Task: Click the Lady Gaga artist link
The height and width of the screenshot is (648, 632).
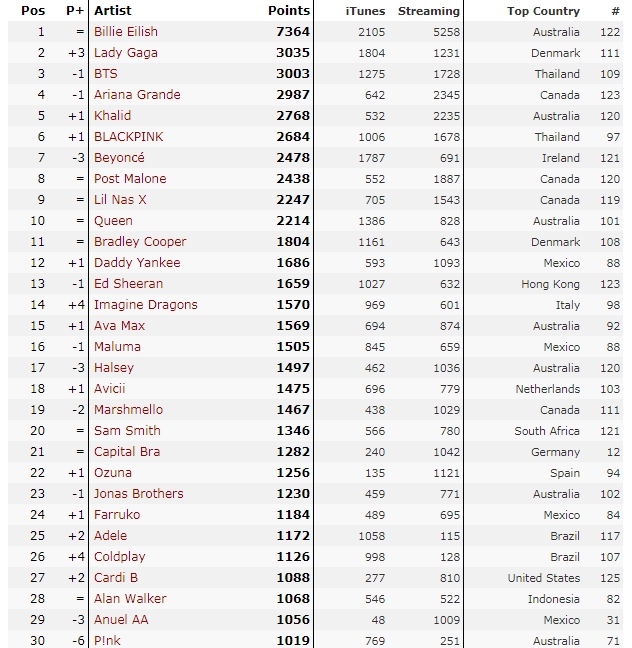Action: pyautogui.click(x=126, y=53)
